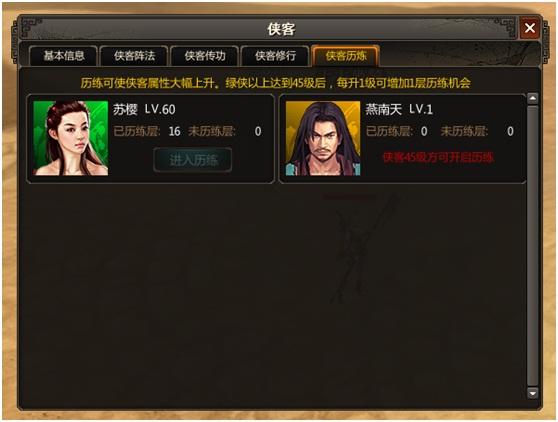This screenshot has height=422, width=558.
Task: Click the scrollbar down arrow
Action: point(532,393)
